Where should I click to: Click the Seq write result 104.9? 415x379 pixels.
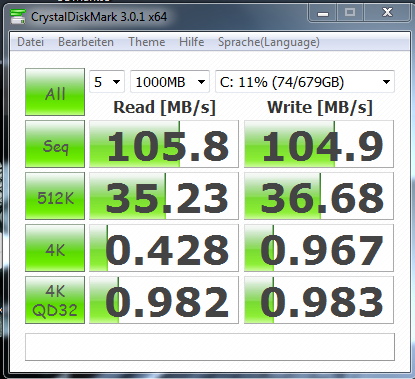(319, 144)
